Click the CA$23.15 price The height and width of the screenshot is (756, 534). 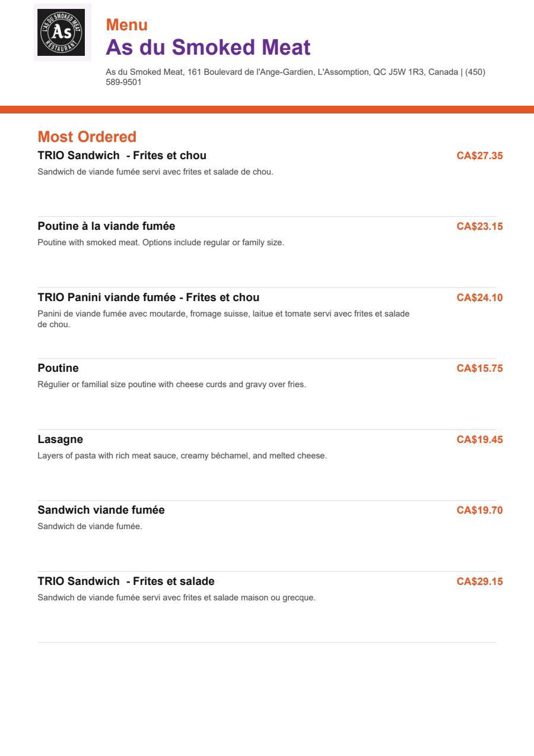tap(479, 226)
